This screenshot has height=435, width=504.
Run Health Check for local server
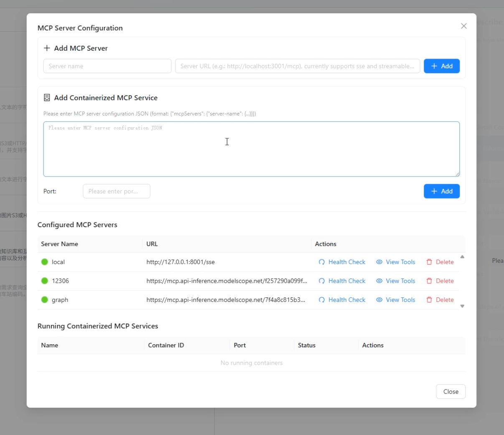pyautogui.click(x=342, y=262)
